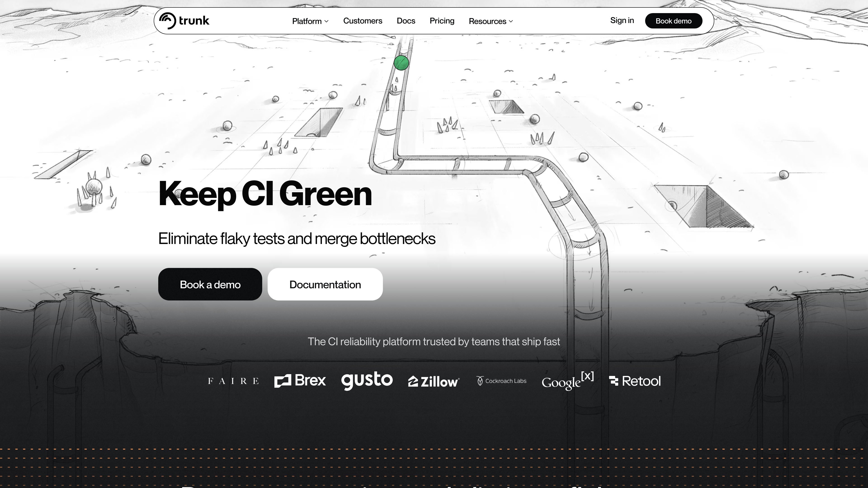Click the Zillow logo
Image resolution: width=868 pixels, height=488 pixels.
click(434, 382)
